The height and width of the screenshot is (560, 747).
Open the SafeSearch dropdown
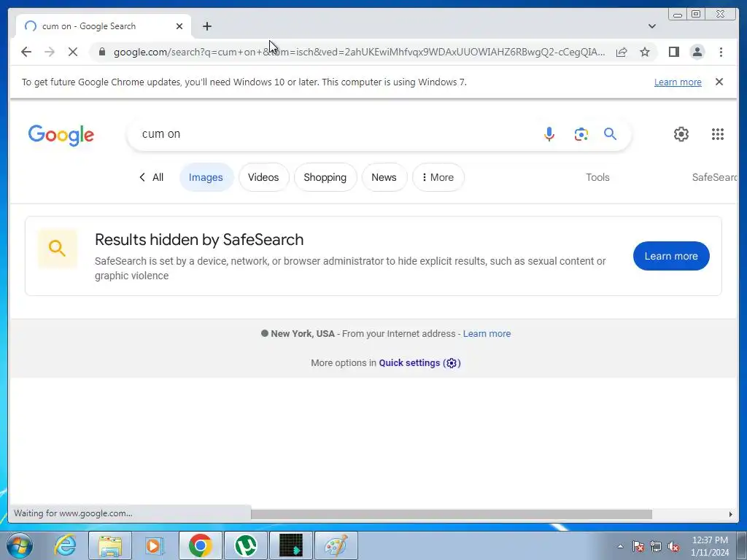tap(714, 177)
